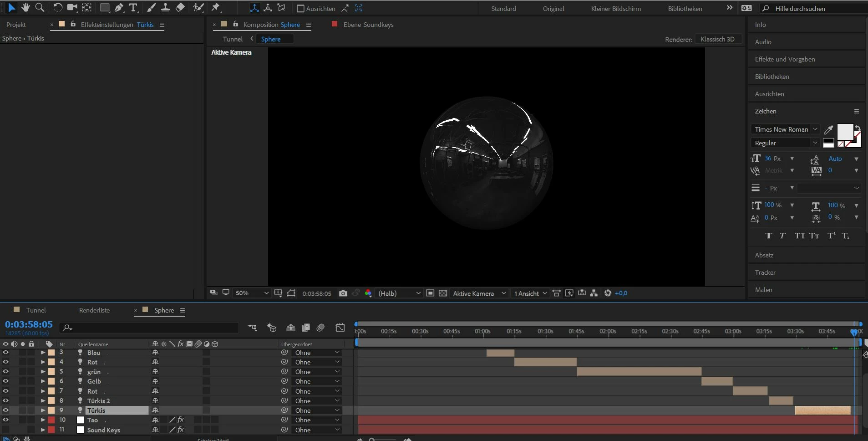Select the Eraser tool

(180, 7)
